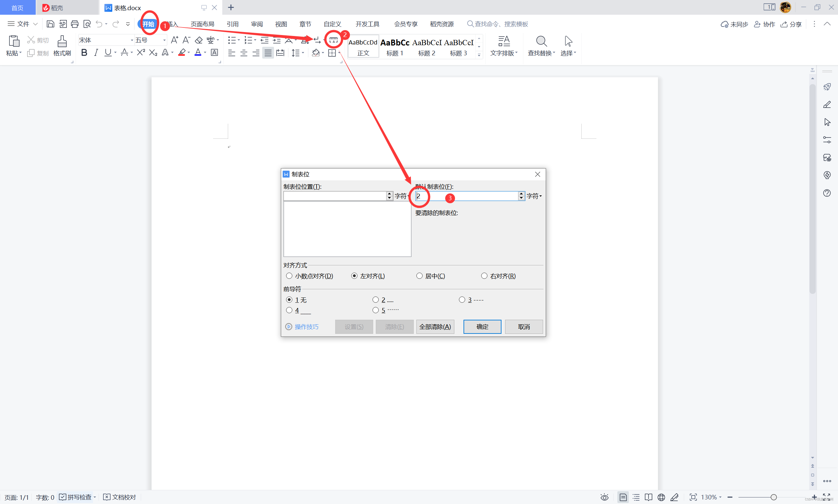
Task: Click the 操作技巧 tips link
Action: [306, 327]
